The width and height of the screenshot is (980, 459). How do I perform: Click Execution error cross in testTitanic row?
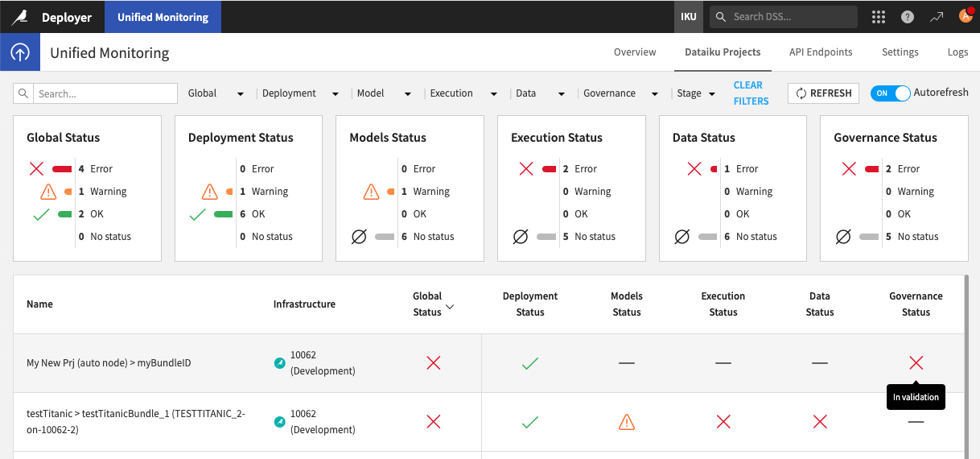click(x=723, y=421)
